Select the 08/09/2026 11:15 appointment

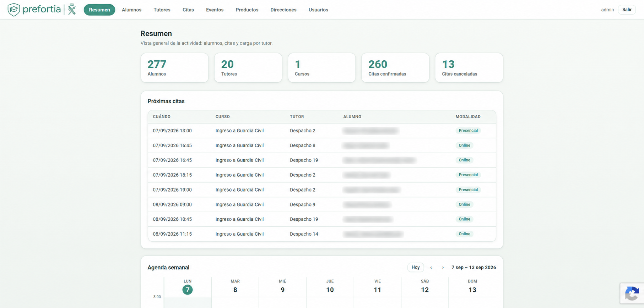[322, 234]
